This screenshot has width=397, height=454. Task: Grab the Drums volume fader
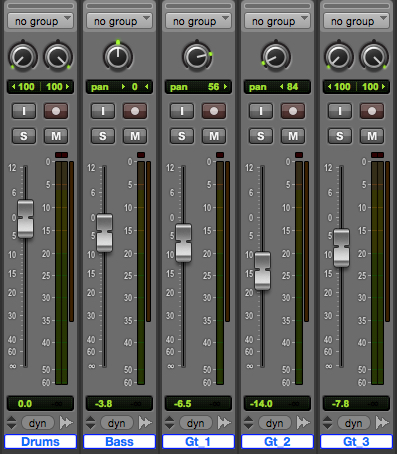25,219
